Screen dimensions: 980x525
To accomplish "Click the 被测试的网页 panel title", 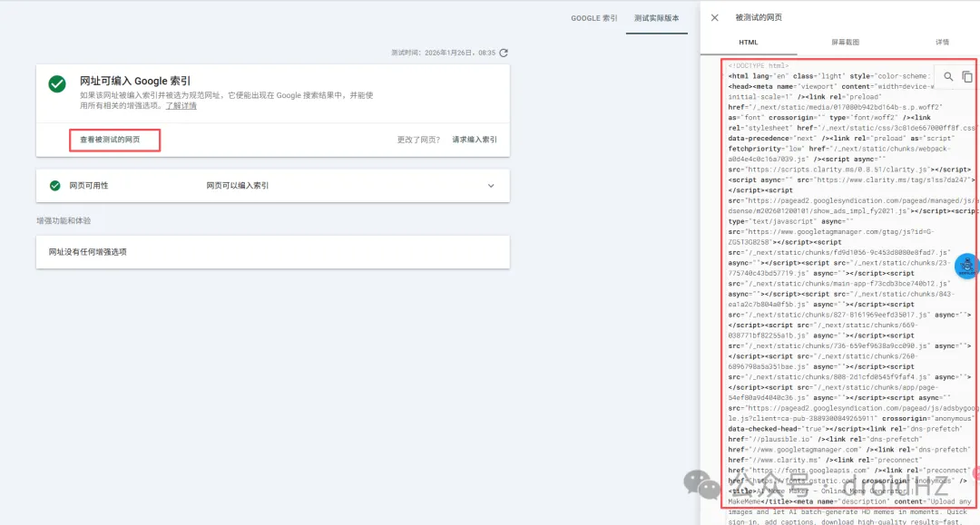I will pos(759,17).
